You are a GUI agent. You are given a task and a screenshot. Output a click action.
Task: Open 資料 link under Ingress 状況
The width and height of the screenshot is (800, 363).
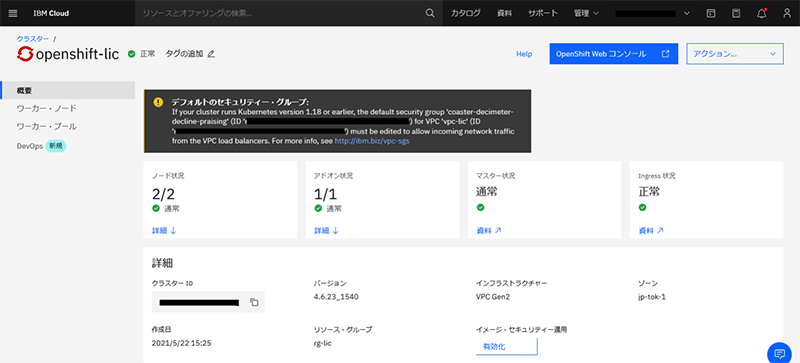651,231
